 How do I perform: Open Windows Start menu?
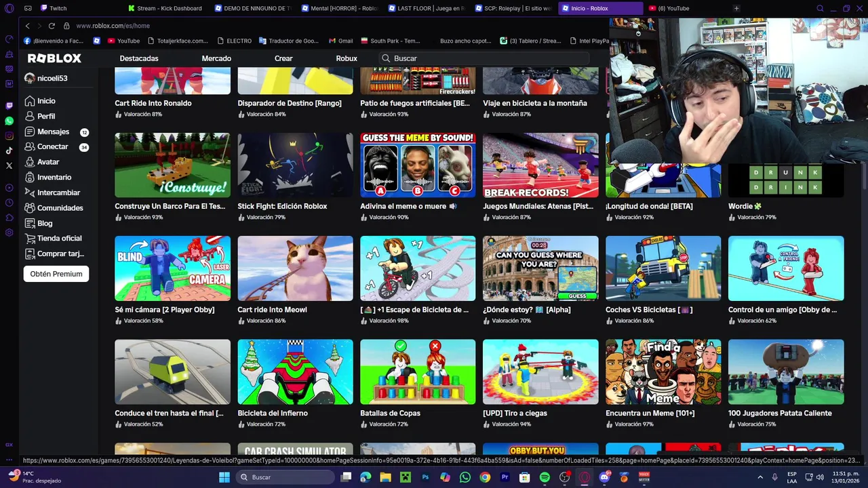(224, 477)
